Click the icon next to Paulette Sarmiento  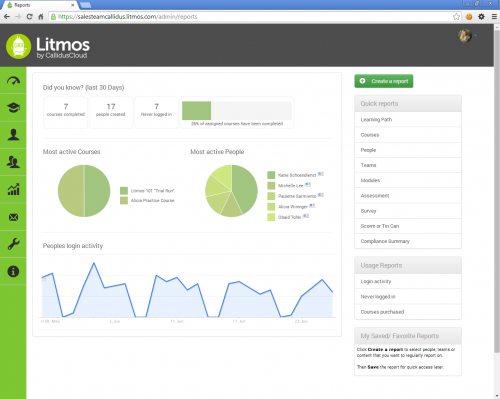coord(321,195)
